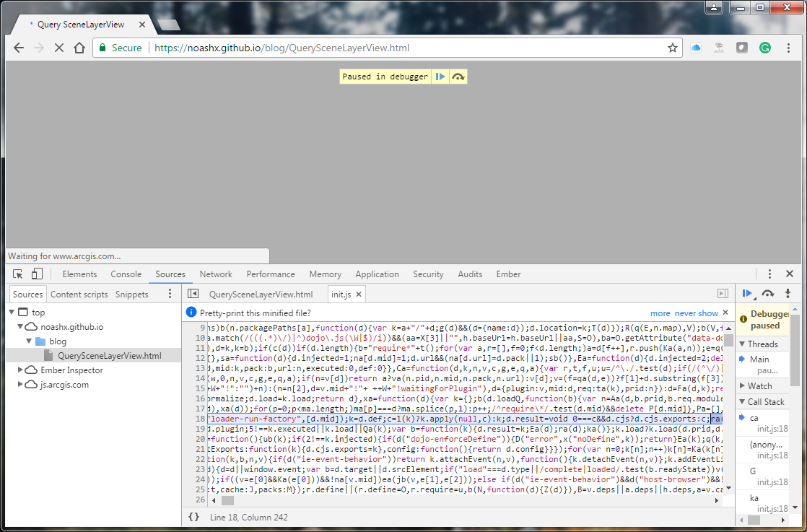Screen dimensions: 807x532
Task: Collapse the top frame tree node
Action: [x=12, y=313]
